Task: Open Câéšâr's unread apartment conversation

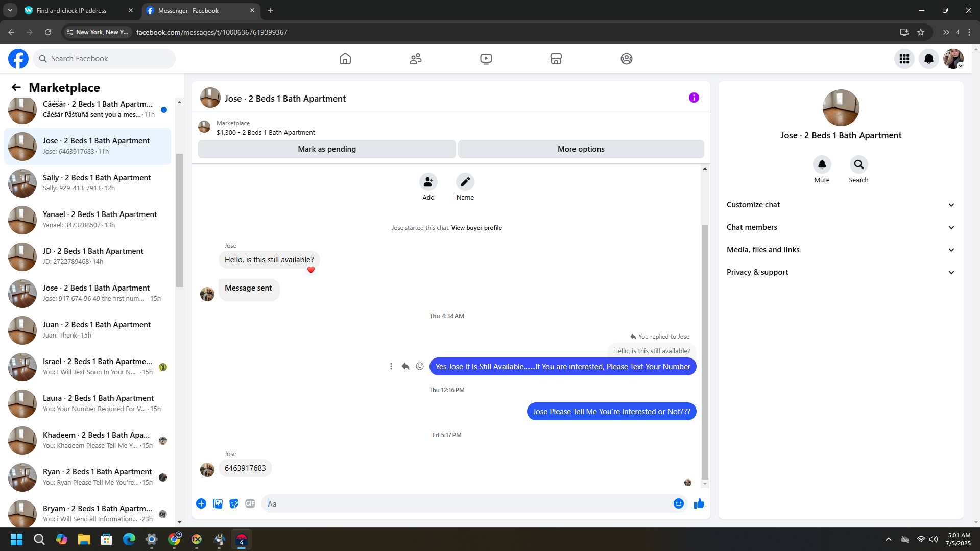Action: pyautogui.click(x=88, y=109)
